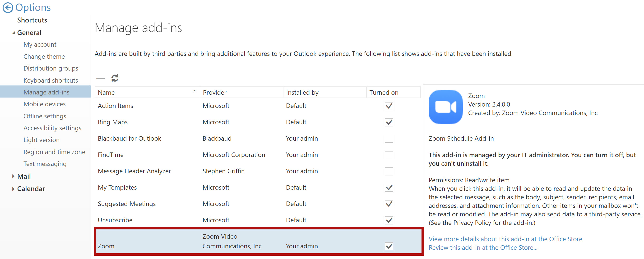This screenshot has width=644, height=259.
Task: Select the FindTime row
Action: tap(258, 155)
